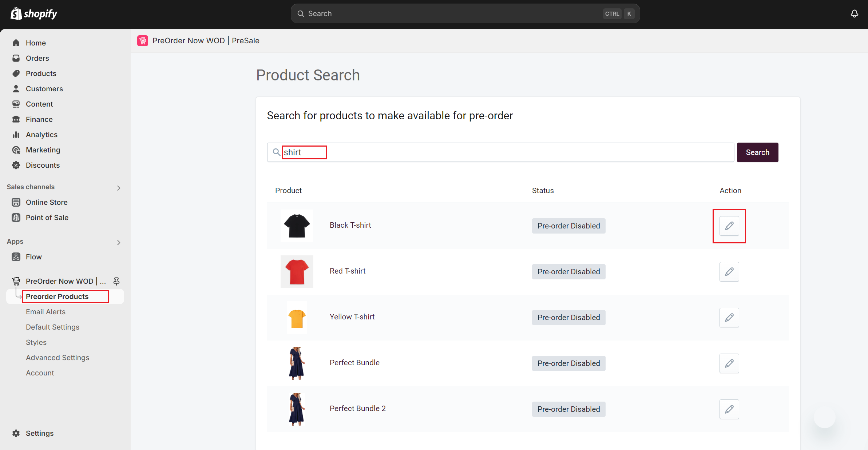This screenshot has width=868, height=450.
Task: Edit pre-order settings for Perfect Bundle 2
Action: pos(729,409)
